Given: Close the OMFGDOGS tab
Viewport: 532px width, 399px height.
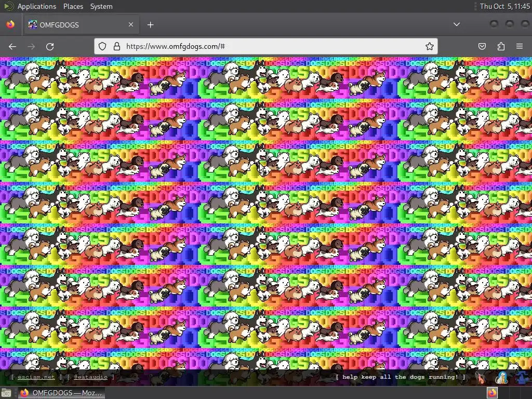Looking at the screenshot, I should point(131,24).
